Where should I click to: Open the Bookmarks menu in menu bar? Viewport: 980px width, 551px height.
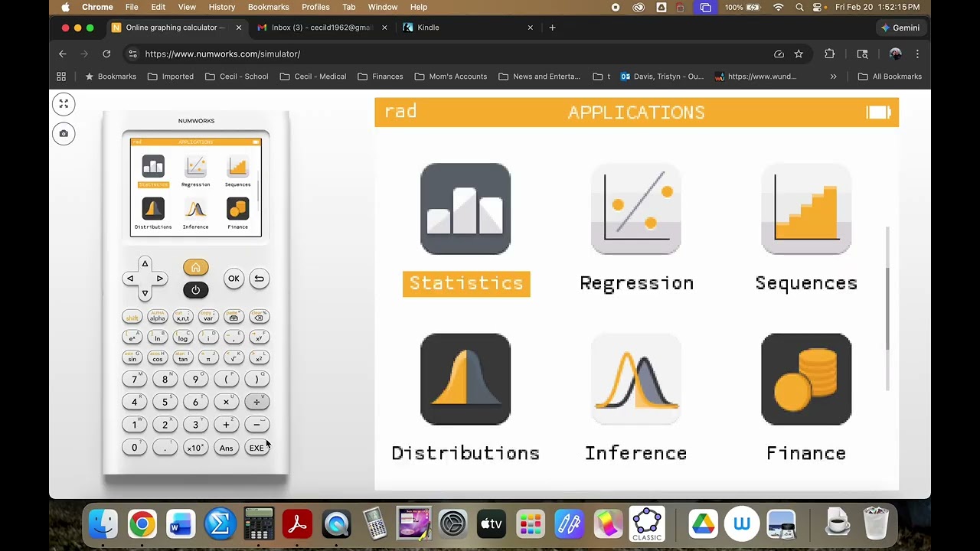tap(269, 7)
